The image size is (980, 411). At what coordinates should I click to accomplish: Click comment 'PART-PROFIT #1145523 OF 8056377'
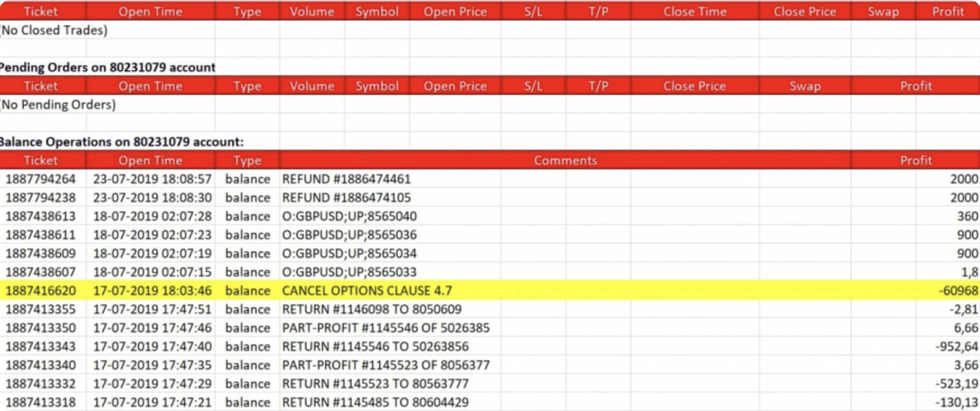(x=386, y=365)
